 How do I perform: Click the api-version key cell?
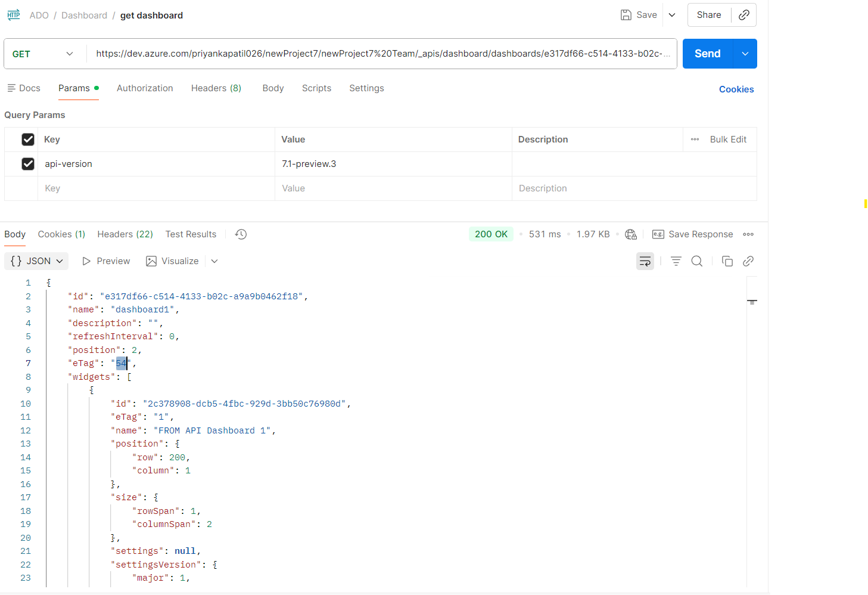point(156,164)
